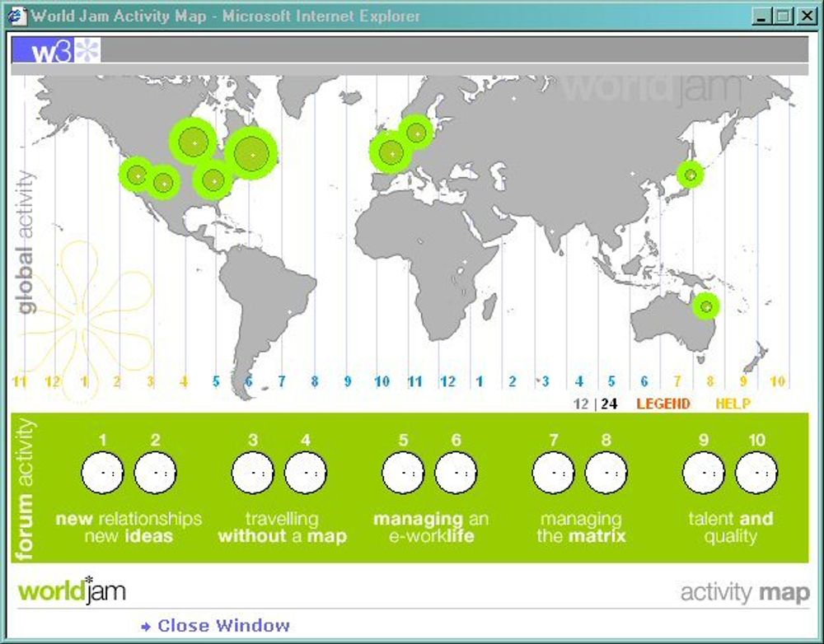Image resolution: width=824 pixels, height=644 pixels.
Task: Select the western Europe activity hotspot near France
Action: click(x=391, y=153)
